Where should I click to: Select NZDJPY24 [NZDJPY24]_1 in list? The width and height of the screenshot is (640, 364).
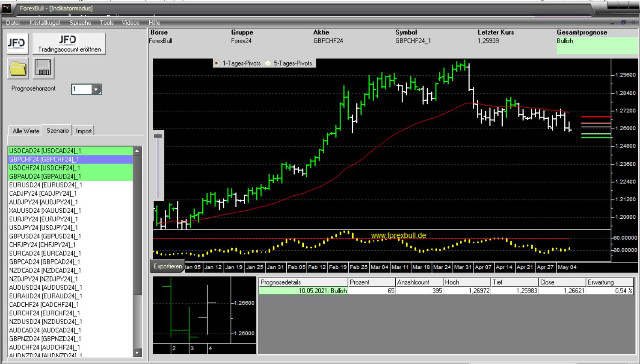point(71,279)
